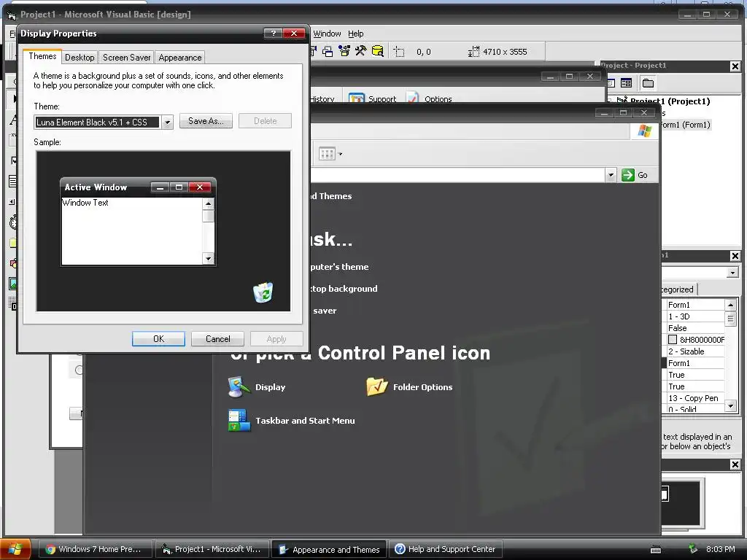747x560 pixels.
Task: Close the Project - Project1 panel
Action: 735,66
